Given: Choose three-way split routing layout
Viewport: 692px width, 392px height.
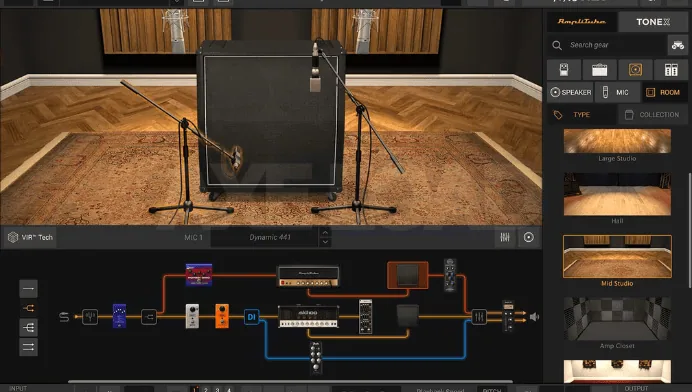Looking at the screenshot, I should tap(28, 328).
